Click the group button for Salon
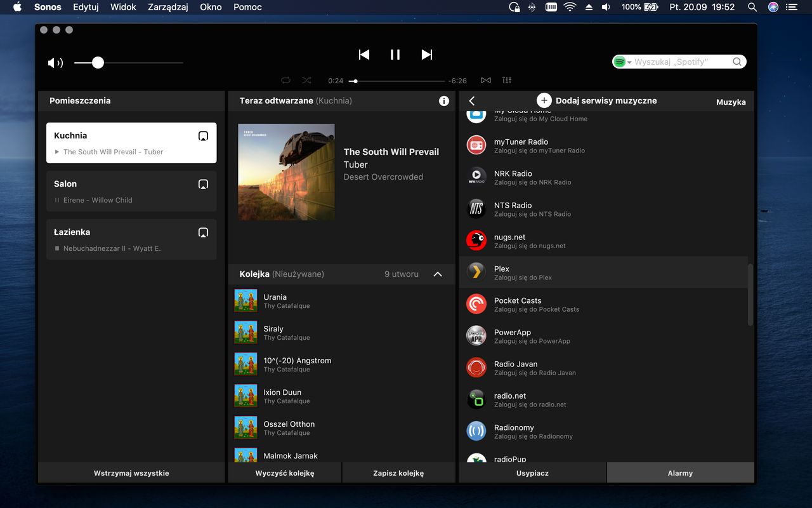This screenshot has height=508, width=812. click(x=203, y=184)
